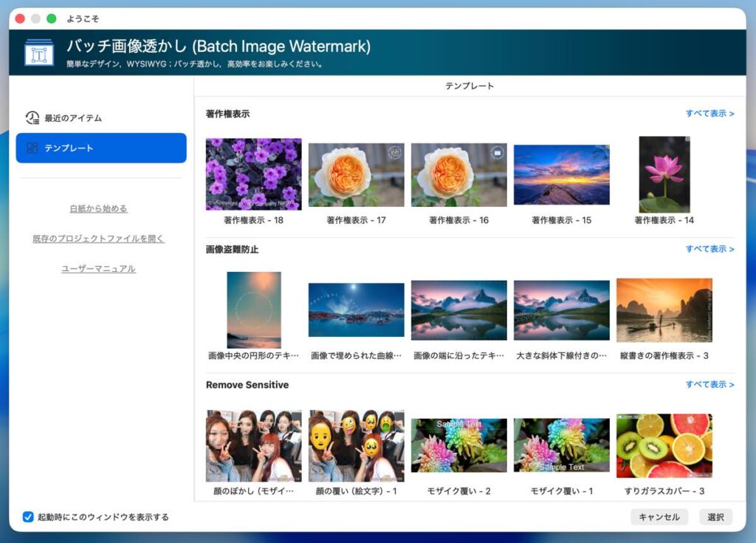Open the 最近のアイテム sidebar item
Viewport: 756px width, 543px height.
click(72, 117)
